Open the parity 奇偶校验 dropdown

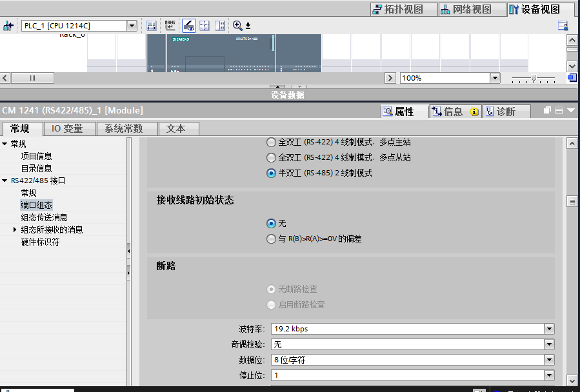(549, 344)
